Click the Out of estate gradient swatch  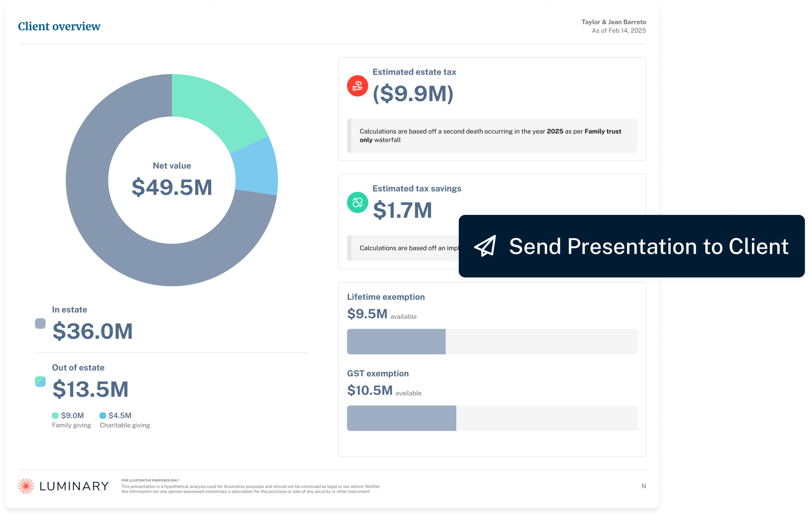tap(40, 382)
